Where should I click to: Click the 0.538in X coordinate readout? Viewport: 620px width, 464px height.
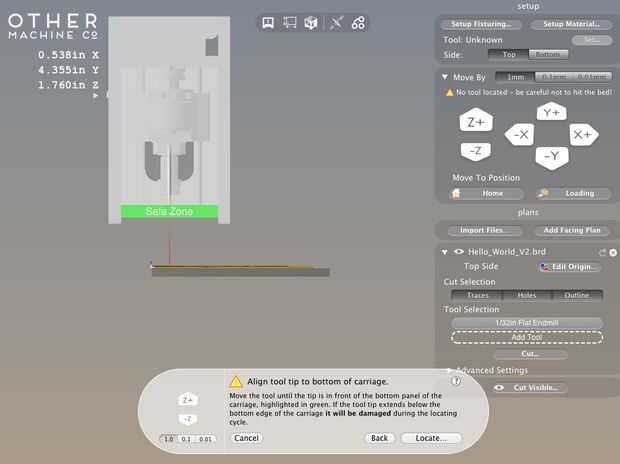tap(68, 55)
